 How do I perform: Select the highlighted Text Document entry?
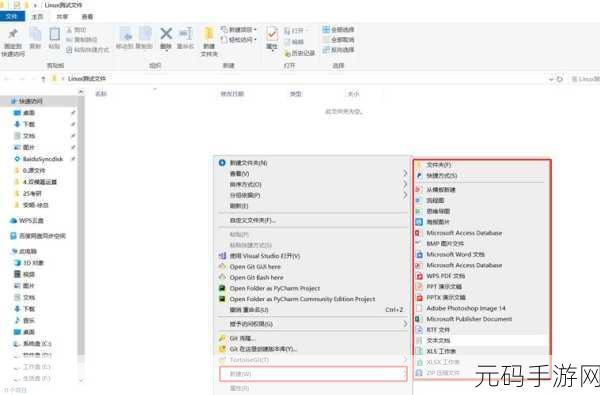pyautogui.click(x=481, y=340)
